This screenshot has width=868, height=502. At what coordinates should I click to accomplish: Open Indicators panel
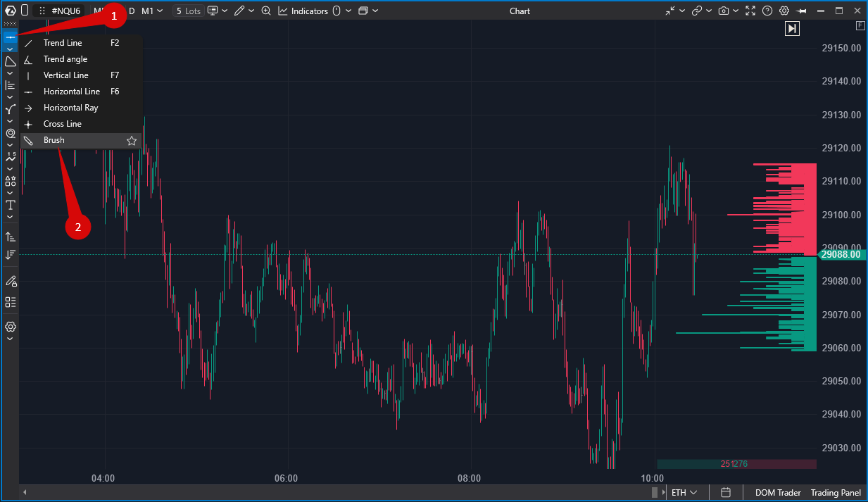(303, 11)
